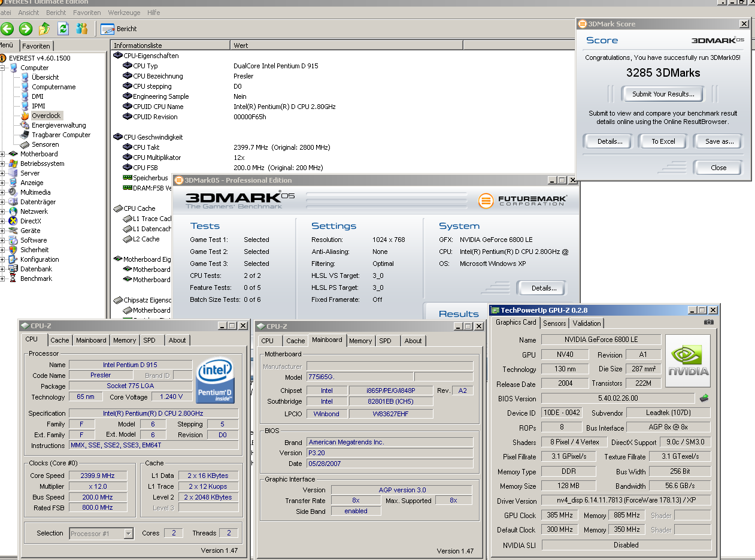Select the Übersicht tree item
Image resolution: width=755 pixels, height=560 pixels.
click(45, 77)
